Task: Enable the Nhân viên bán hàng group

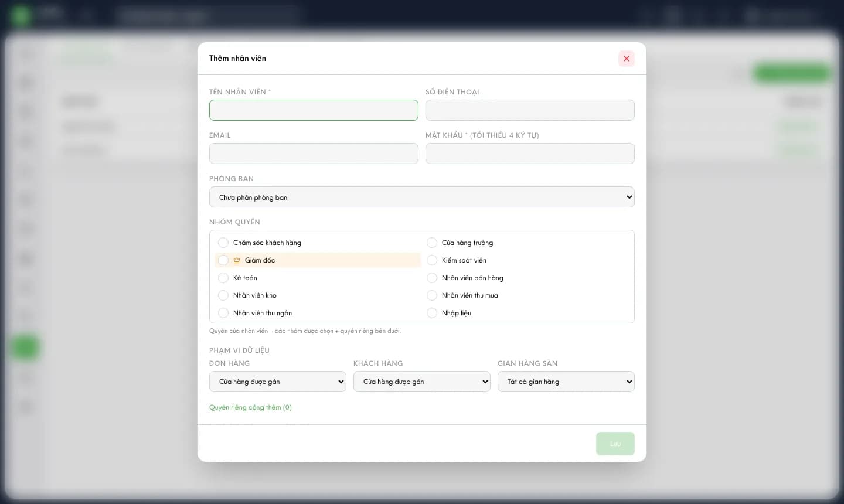Action: 432,278
